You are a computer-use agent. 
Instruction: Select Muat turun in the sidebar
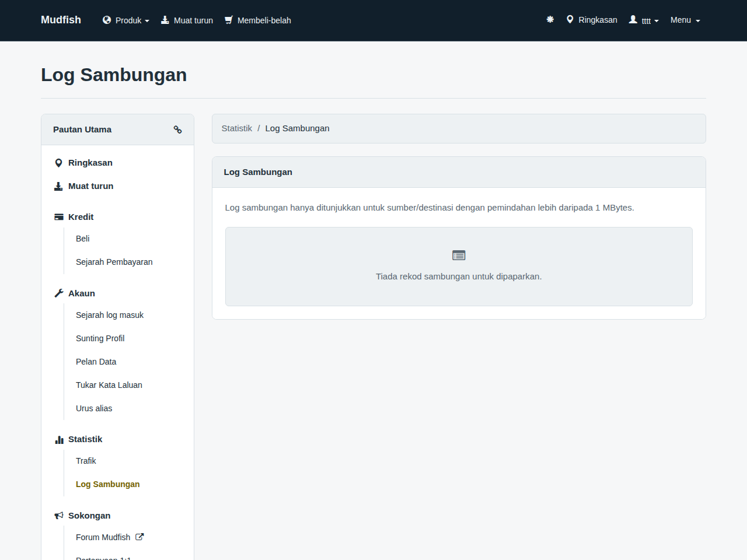point(91,186)
